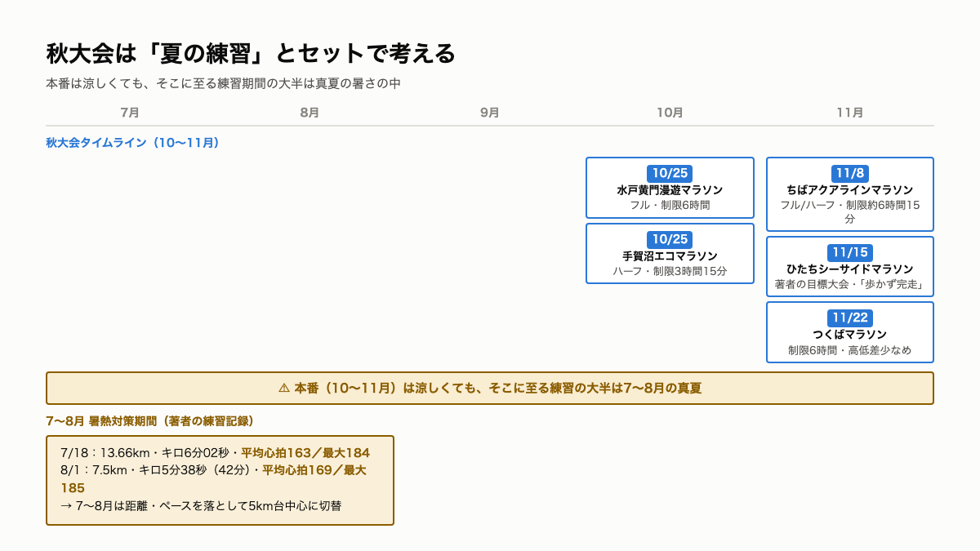
Task: Select the ちばアクアラインマラソン event name
Action: coord(850,190)
